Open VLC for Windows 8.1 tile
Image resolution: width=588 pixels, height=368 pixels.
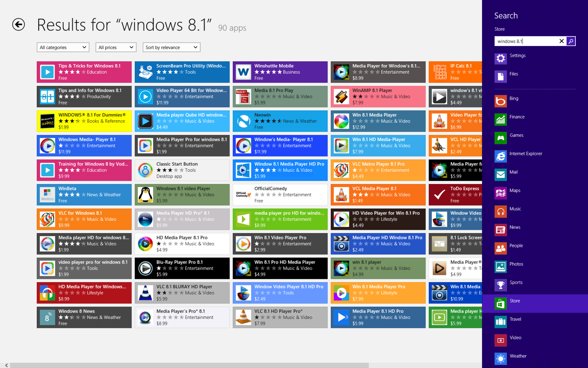(84, 219)
